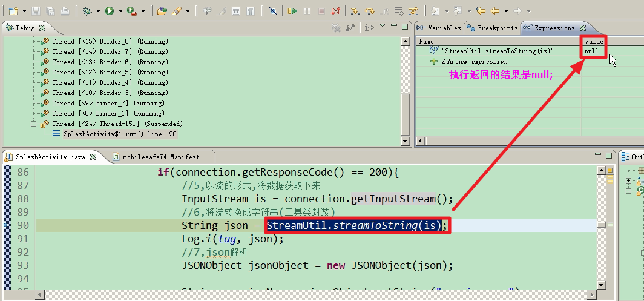Minimize the Debug view panel
Image resolution: width=644 pixels, height=301 pixels.
[394, 26]
